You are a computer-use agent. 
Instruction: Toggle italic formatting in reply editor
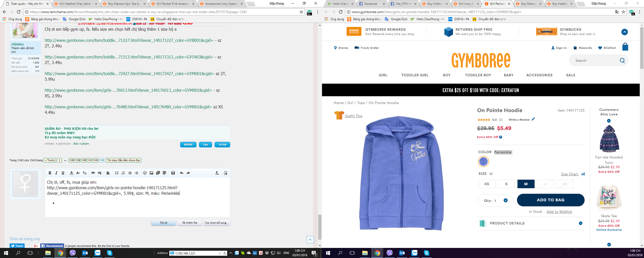click(x=56, y=173)
